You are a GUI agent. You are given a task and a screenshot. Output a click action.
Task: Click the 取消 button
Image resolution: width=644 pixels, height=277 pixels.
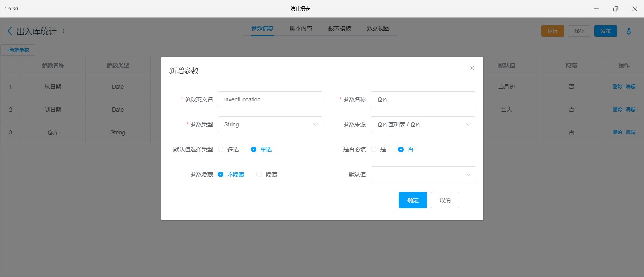pyautogui.click(x=445, y=200)
